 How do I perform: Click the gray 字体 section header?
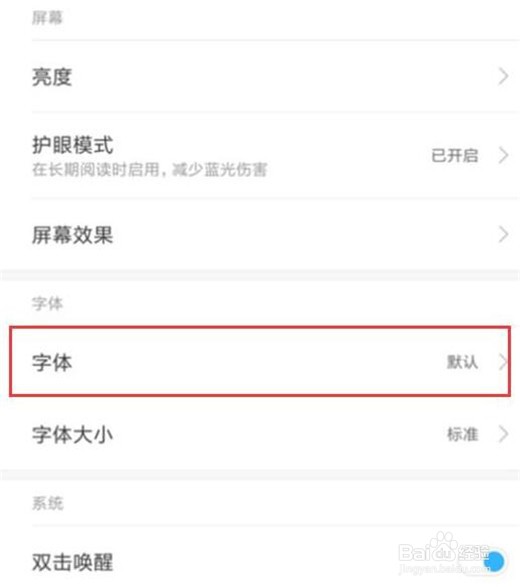pos(47,303)
